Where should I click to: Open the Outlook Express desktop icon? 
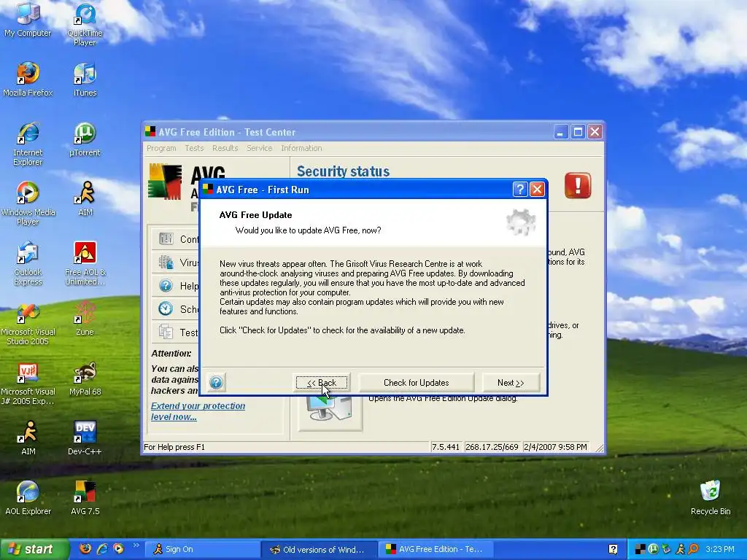28,263
